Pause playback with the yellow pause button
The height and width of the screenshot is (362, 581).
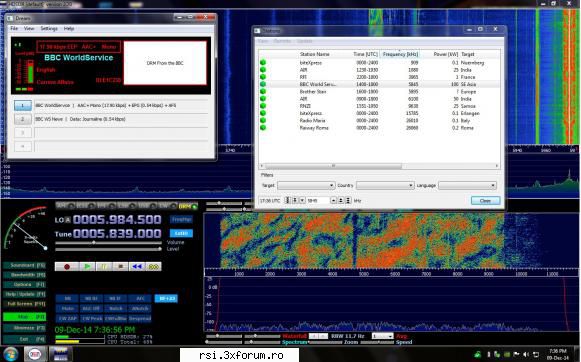pos(104,266)
